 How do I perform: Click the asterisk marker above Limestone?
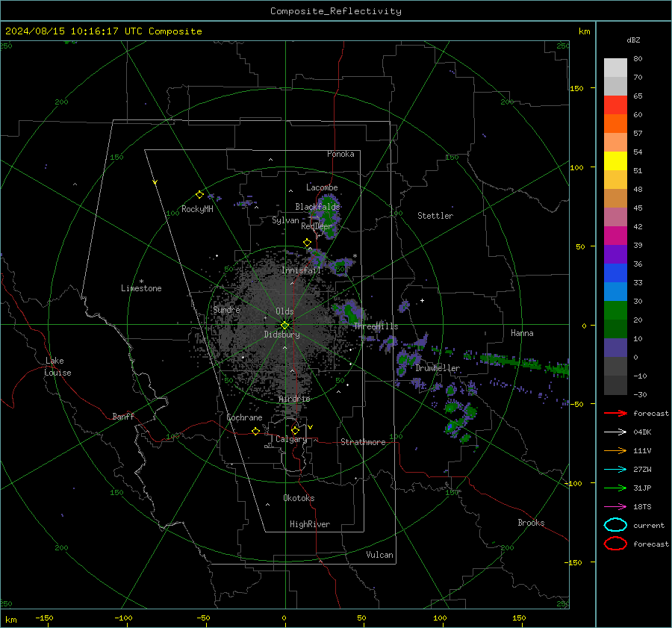pos(141,282)
